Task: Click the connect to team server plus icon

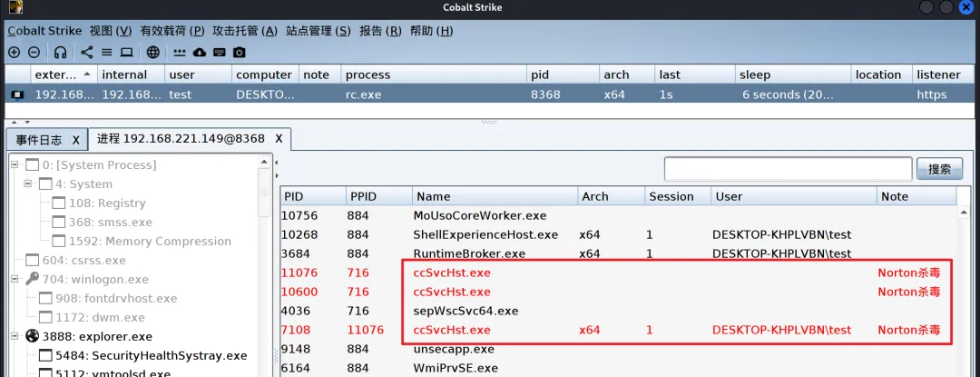Action: (14, 53)
